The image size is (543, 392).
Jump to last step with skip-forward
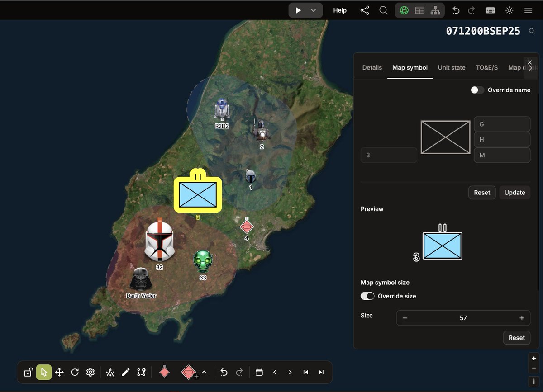[x=321, y=372]
